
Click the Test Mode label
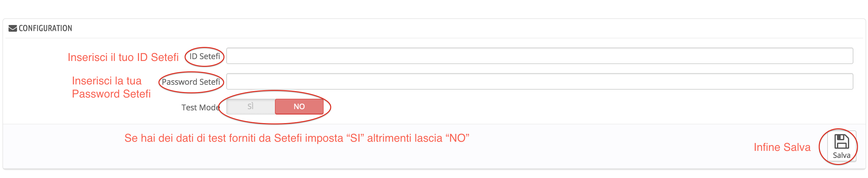(x=200, y=108)
